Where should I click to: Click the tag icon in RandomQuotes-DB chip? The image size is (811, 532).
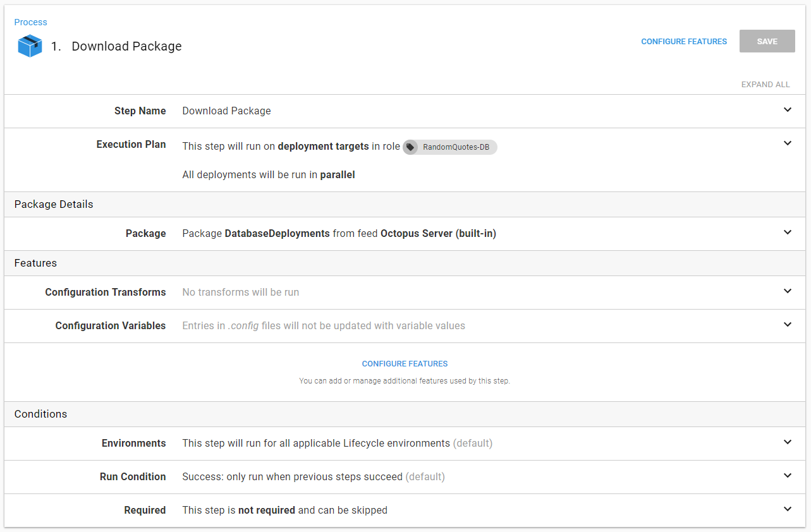(411, 147)
